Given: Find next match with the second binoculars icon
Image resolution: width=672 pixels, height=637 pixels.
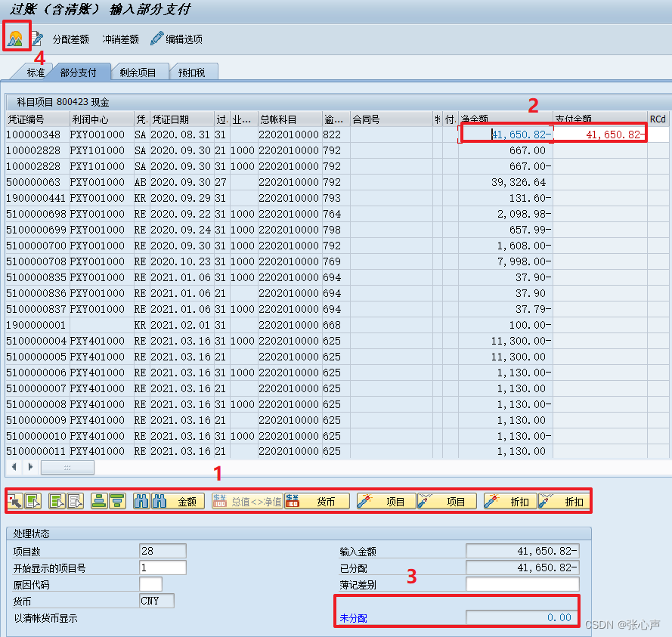Looking at the screenshot, I should pyautogui.click(x=159, y=501).
